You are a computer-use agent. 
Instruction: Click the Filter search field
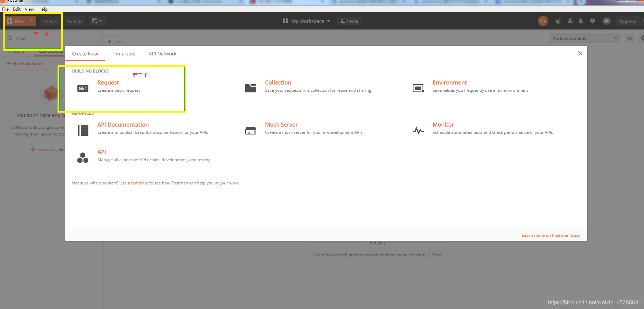tap(51, 38)
